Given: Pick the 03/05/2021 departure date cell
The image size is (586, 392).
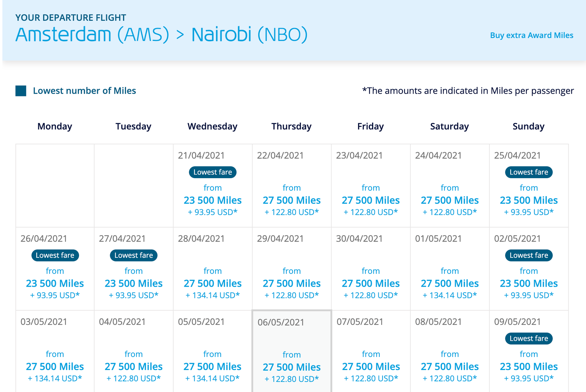Looking at the screenshot, I should [55, 351].
